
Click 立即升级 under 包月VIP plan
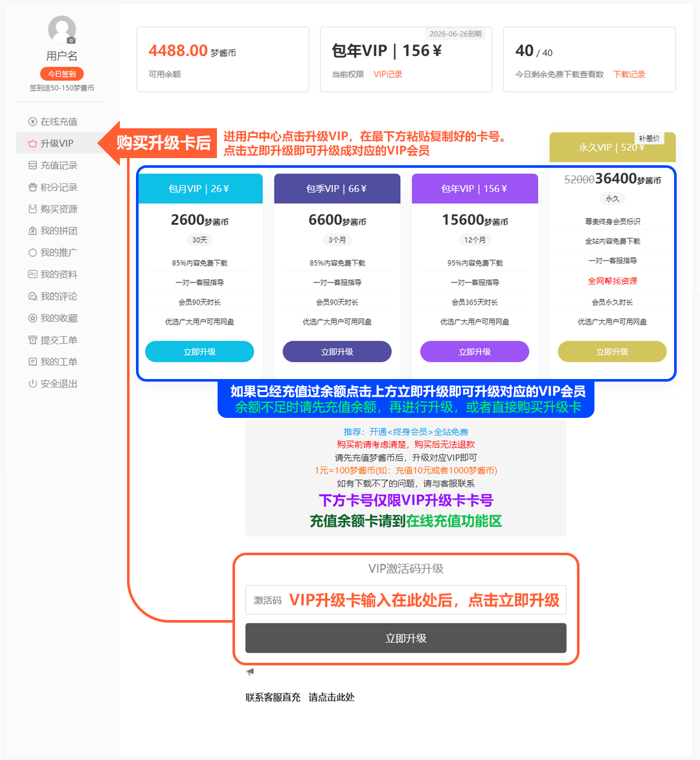click(199, 352)
